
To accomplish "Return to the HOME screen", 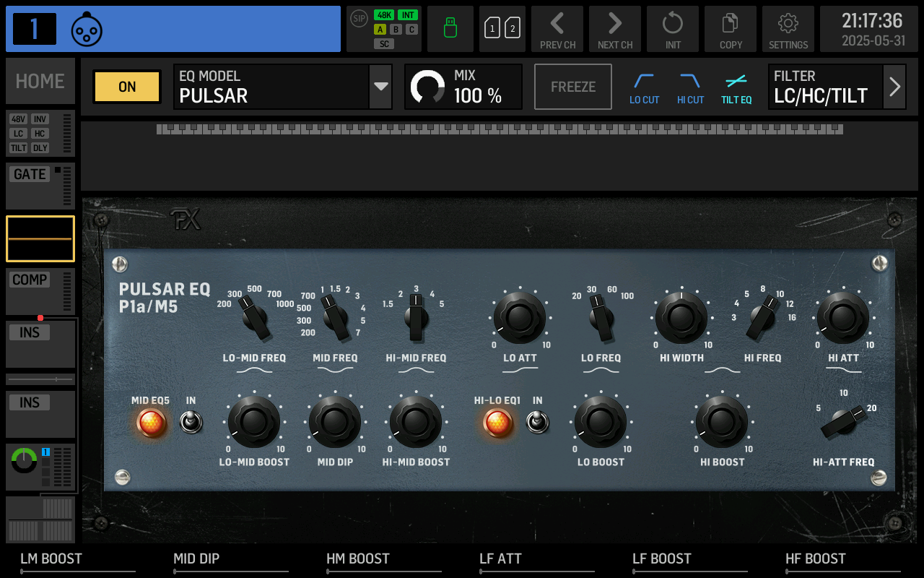I will point(40,81).
